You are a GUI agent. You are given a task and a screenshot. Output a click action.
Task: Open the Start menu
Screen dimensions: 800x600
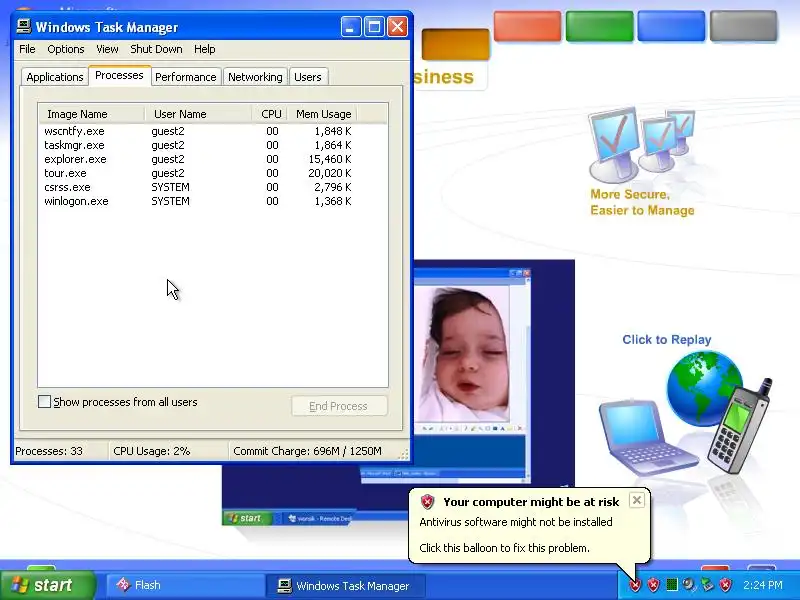click(x=48, y=585)
